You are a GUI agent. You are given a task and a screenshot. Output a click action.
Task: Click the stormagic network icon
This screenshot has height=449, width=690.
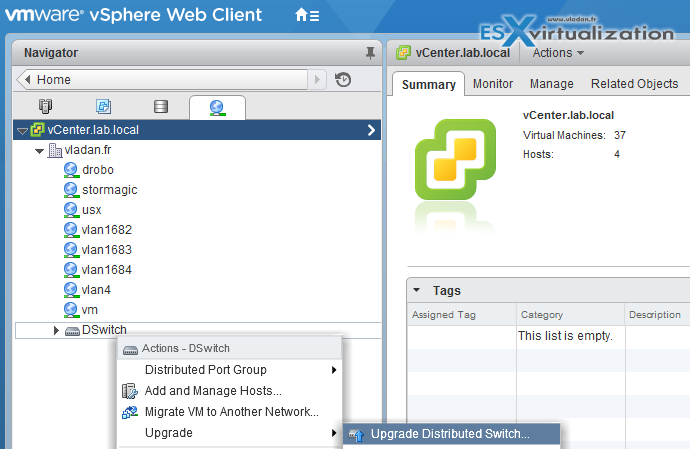click(71, 190)
